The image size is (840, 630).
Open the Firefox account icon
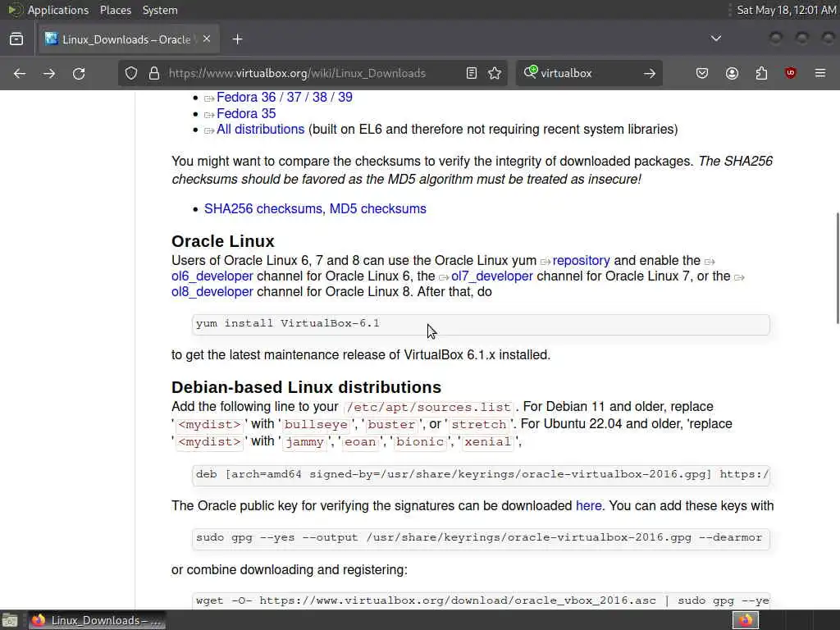(732, 73)
